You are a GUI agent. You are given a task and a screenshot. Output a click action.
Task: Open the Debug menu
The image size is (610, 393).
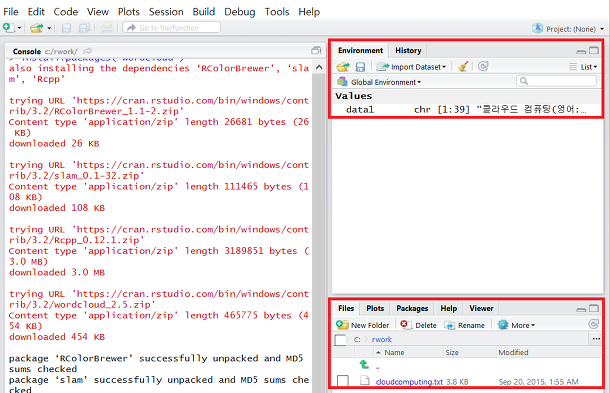click(240, 12)
